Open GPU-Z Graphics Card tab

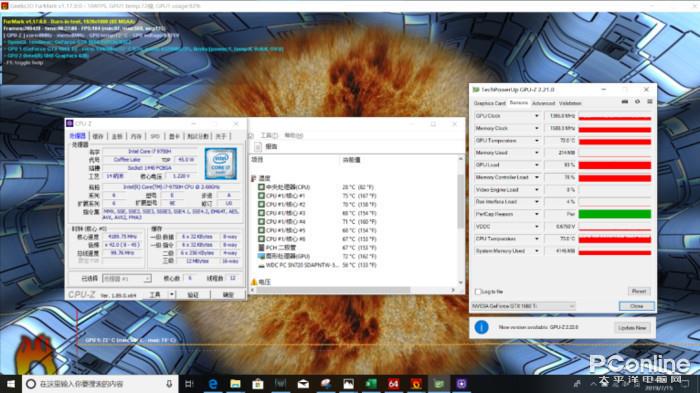[x=490, y=103]
